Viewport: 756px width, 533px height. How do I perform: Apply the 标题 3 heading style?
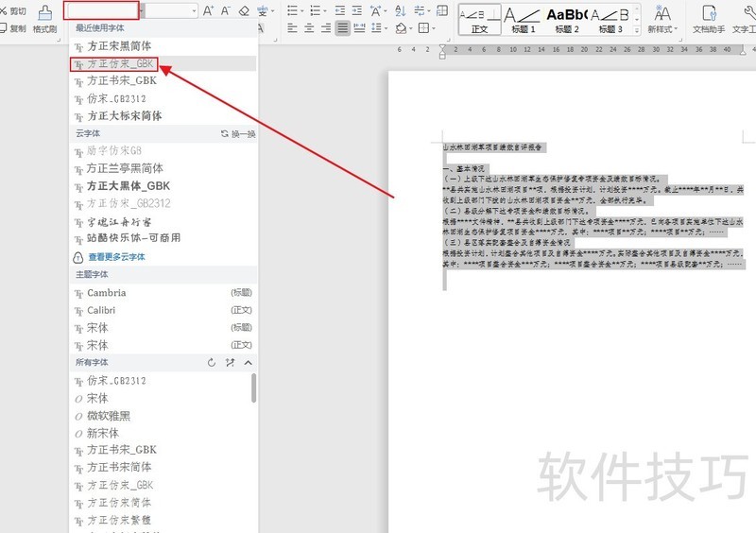610,20
